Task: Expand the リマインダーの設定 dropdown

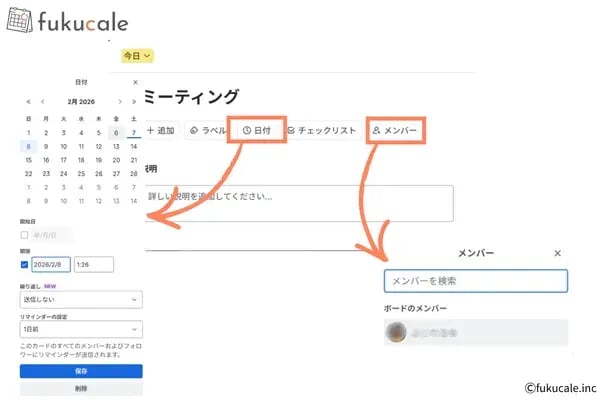Action: 81,329
